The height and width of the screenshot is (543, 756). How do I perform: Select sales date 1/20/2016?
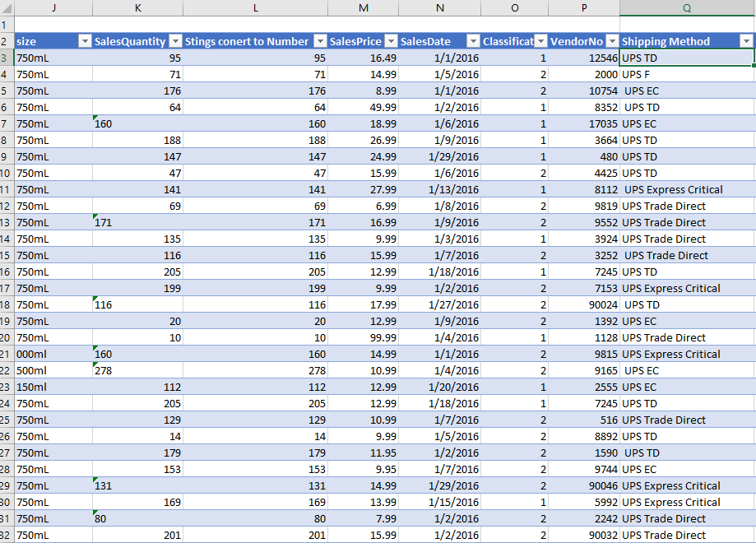[440, 387]
